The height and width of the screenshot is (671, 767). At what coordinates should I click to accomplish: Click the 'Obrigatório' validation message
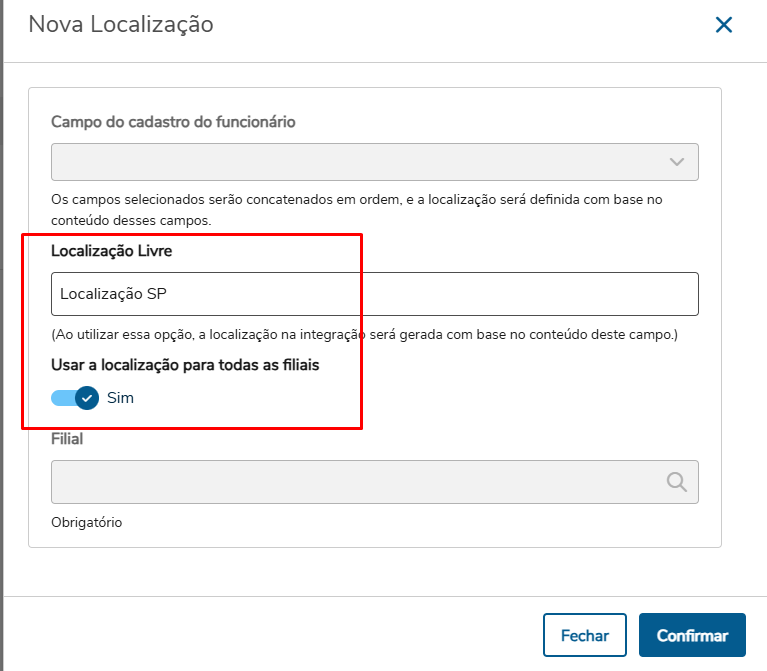[87, 522]
